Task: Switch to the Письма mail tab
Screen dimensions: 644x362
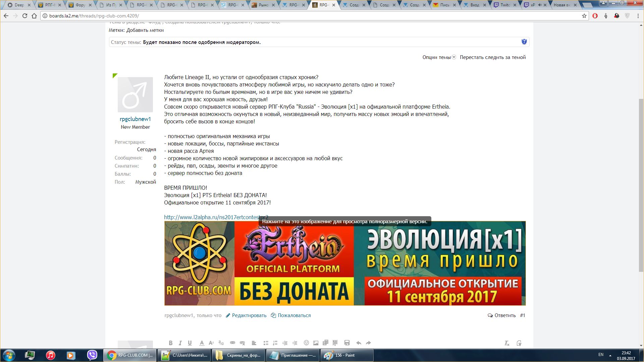Action: [x=445, y=5]
